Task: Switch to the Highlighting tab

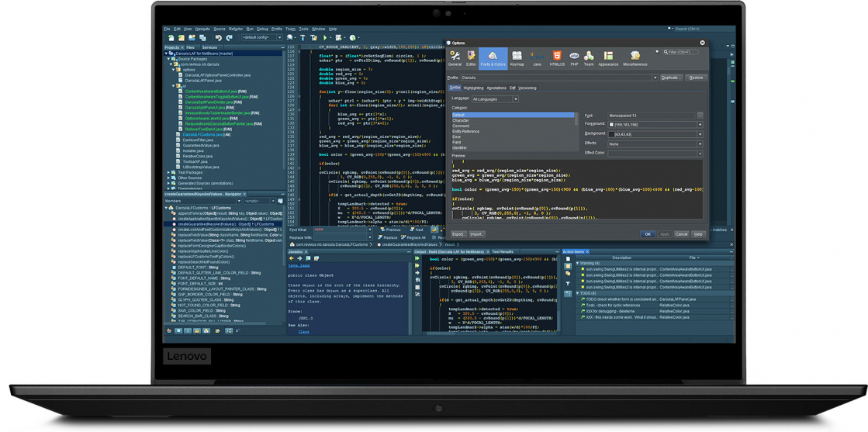Action: pos(473,88)
